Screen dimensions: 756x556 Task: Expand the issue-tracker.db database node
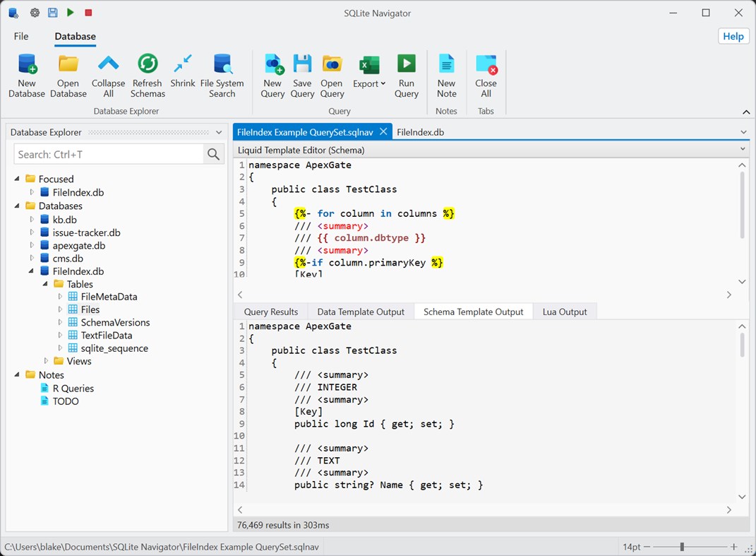coord(32,232)
